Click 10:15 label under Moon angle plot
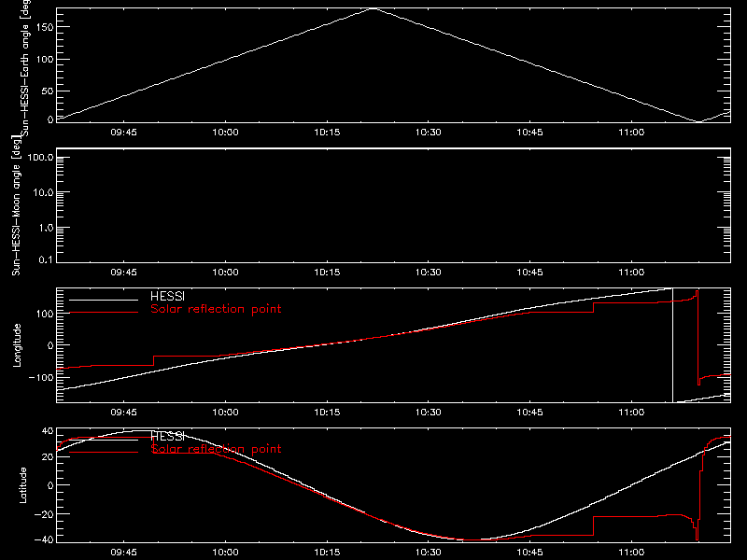747x560 pixels. [x=327, y=272]
